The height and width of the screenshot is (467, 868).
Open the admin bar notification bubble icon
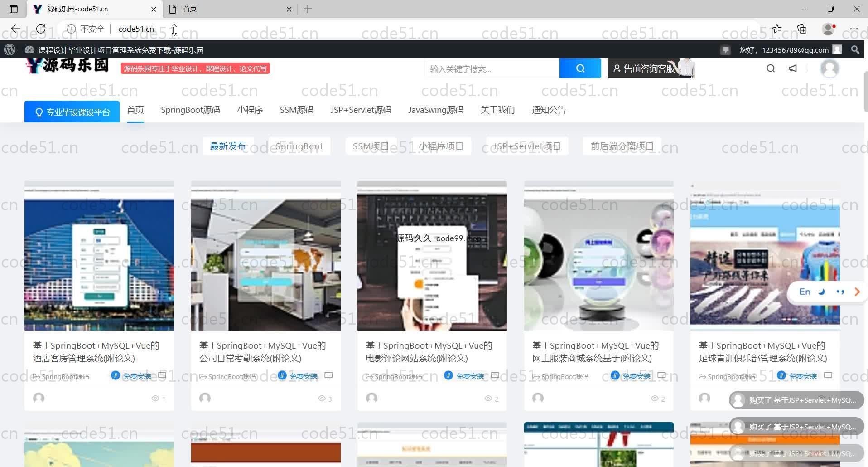[x=725, y=50]
